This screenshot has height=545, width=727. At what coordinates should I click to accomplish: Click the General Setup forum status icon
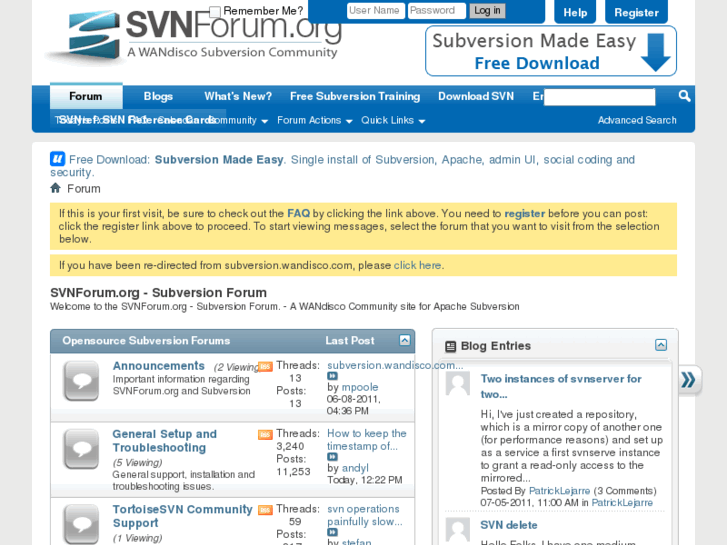click(x=82, y=449)
